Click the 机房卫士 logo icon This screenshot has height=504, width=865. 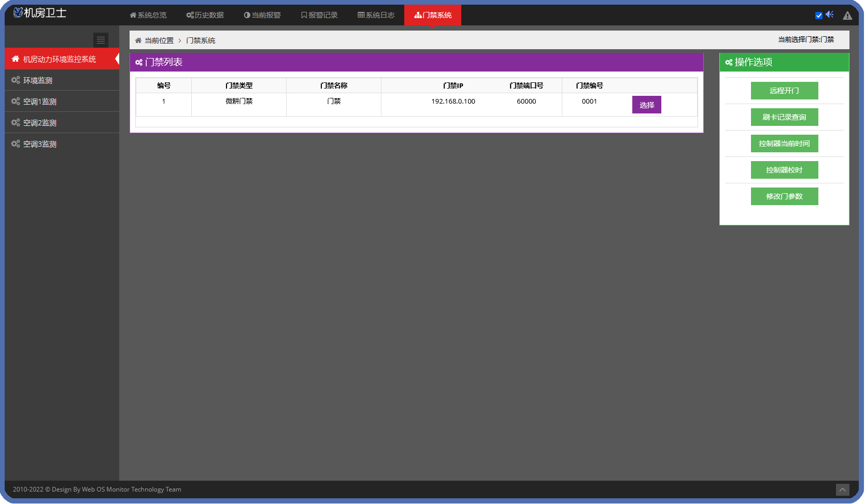(18, 13)
